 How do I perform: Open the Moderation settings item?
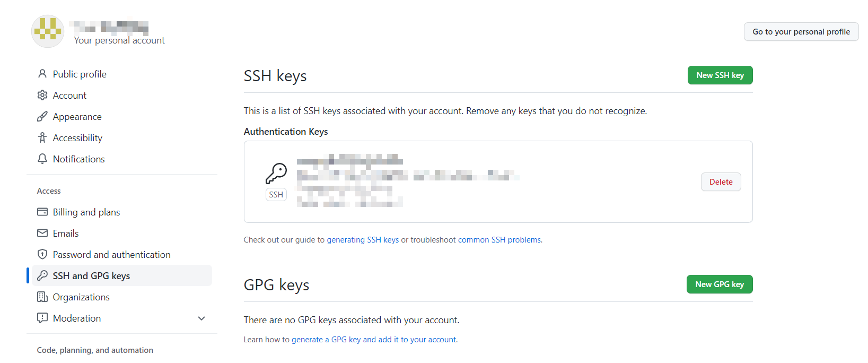pyautogui.click(x=77, y=318)
